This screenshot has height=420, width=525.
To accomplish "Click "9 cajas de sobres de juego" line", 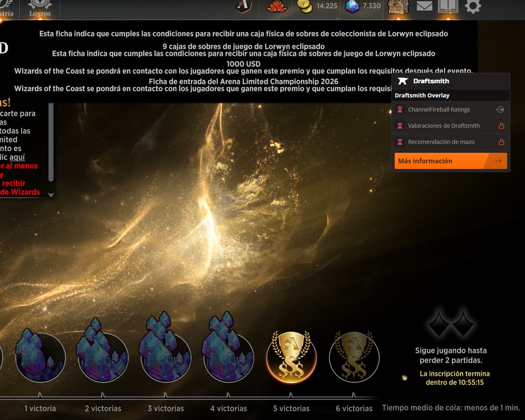I will [x=244, y=46].
